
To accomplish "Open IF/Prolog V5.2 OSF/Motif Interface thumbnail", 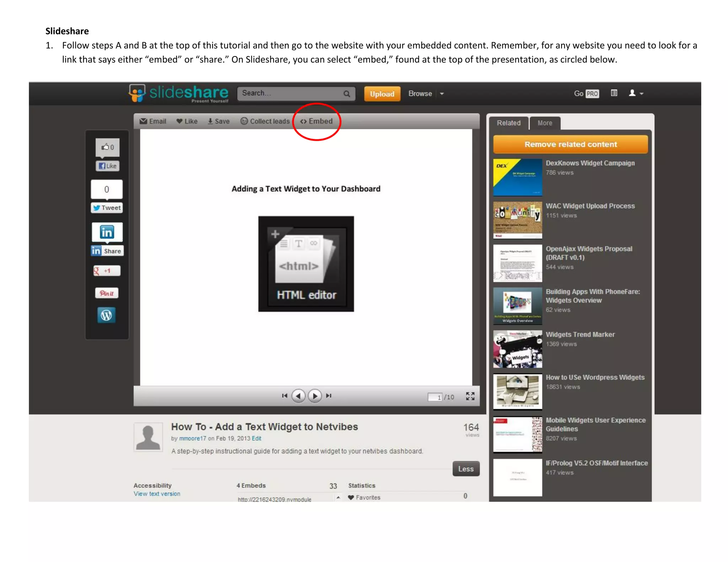I will pyautogui.click(x=518, y=477).
